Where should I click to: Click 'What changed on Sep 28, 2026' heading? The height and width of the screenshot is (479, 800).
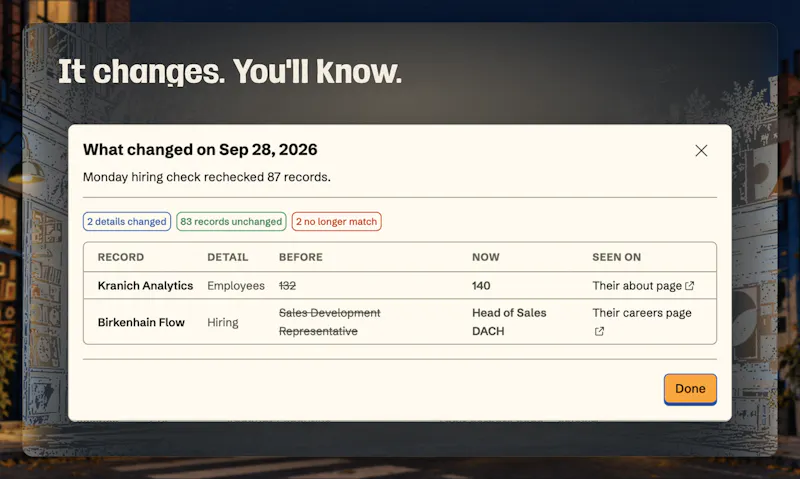pos(200,149)
